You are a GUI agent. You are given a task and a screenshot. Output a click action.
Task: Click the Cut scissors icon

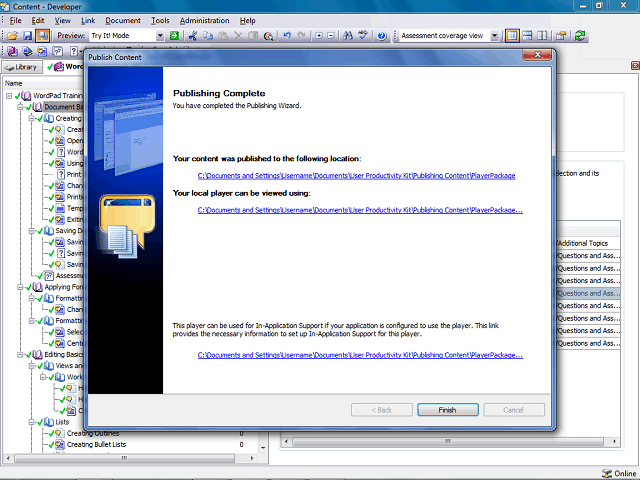193,36
